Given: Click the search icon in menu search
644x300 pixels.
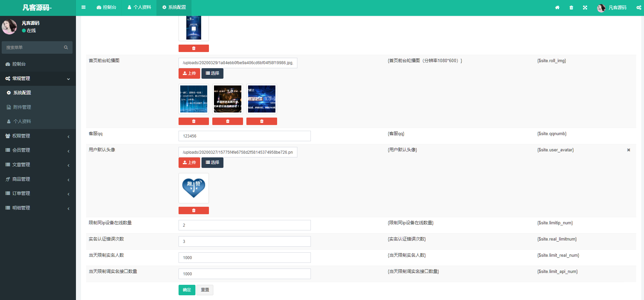Looking at the screenshot, I should 66,48.
